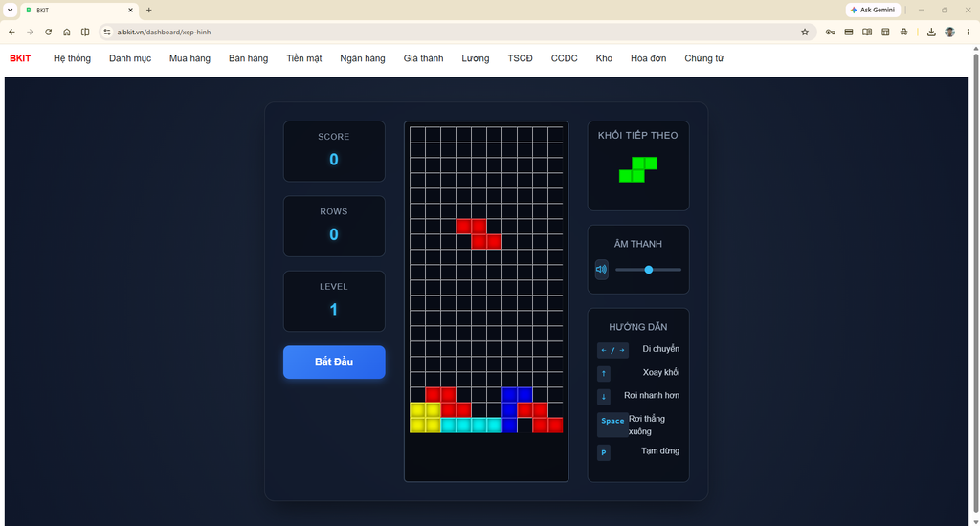The height and width of the screenshot is (526, 980).
Task: Click the LEVEL value 1
Action: tap(334, 309)
